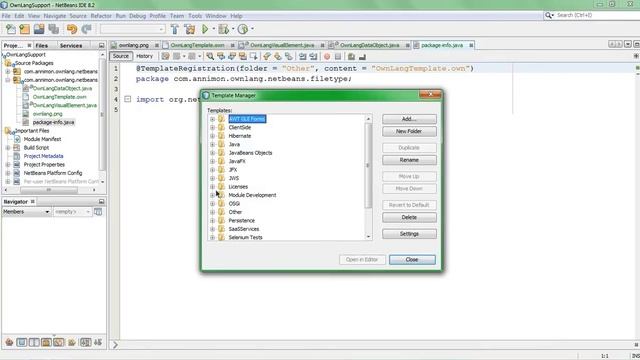Click the New File toolbar icon
640x360 pixels.
point(11,29)
